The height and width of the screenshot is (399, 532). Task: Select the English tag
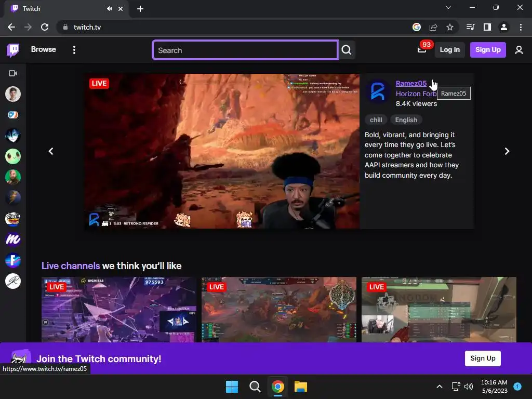click(406, 120)
